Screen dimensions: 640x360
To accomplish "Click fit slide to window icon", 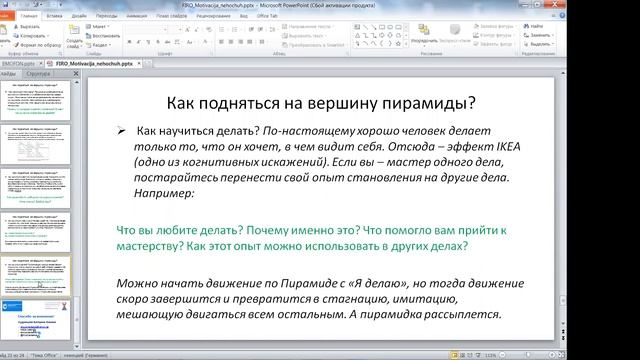I will [x=562, y=356].
